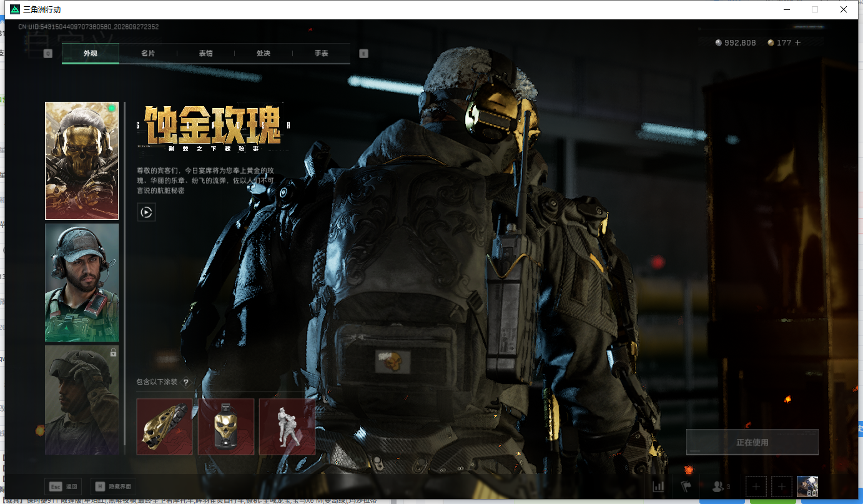Open the help icon beside 包含以下涂装
Viewport: 863px width, 504px height.
coord(185,382)
